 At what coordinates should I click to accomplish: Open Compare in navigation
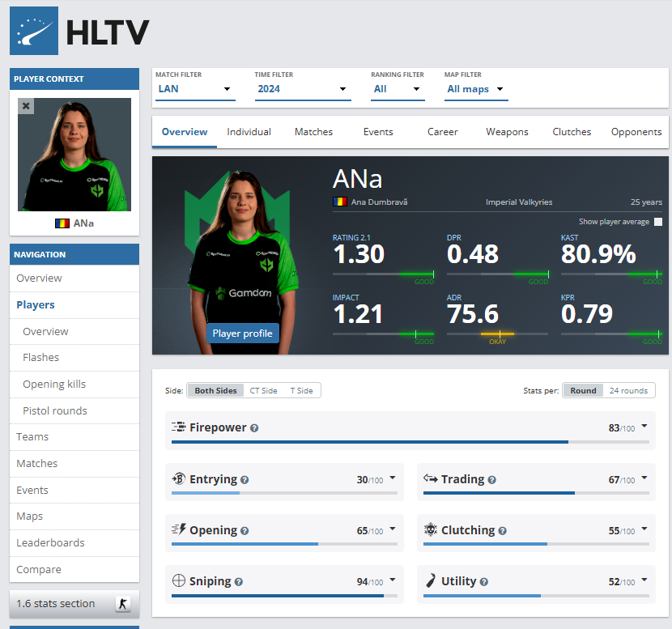pyautogui.click(x=74, y=569)
